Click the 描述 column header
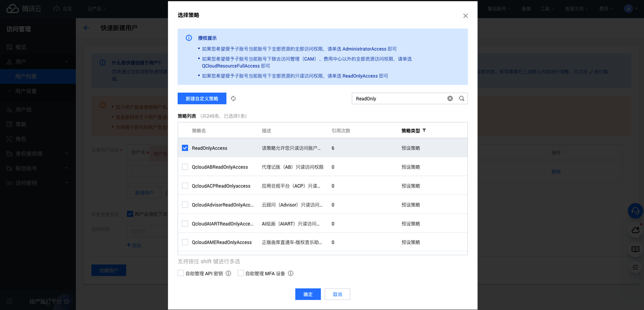Screen dimensions: 644x310 (266, 131)
